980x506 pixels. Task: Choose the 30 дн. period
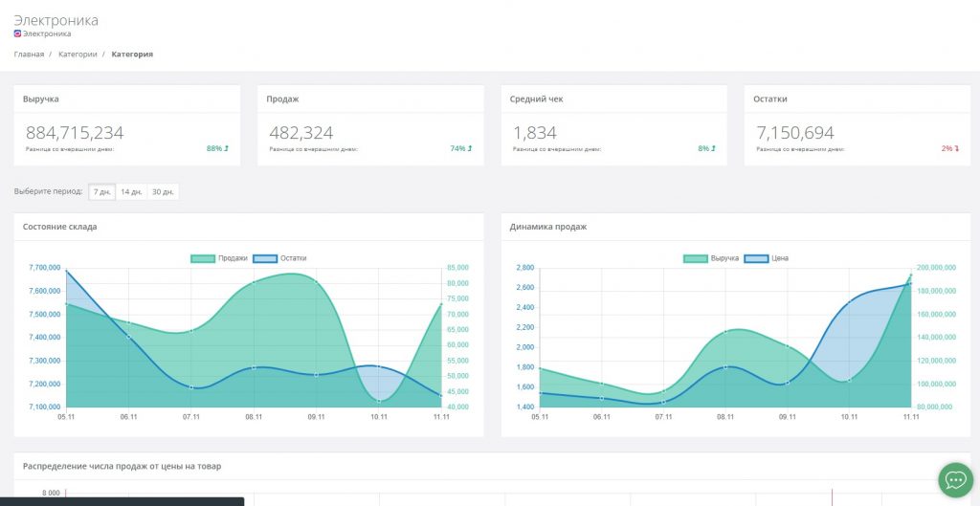(163, 192)
